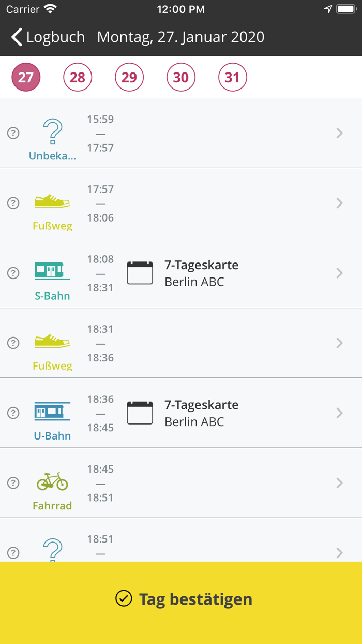
Task: Expand details for the S-Bahn trip via its chevron
Action: tap(340, 273)
